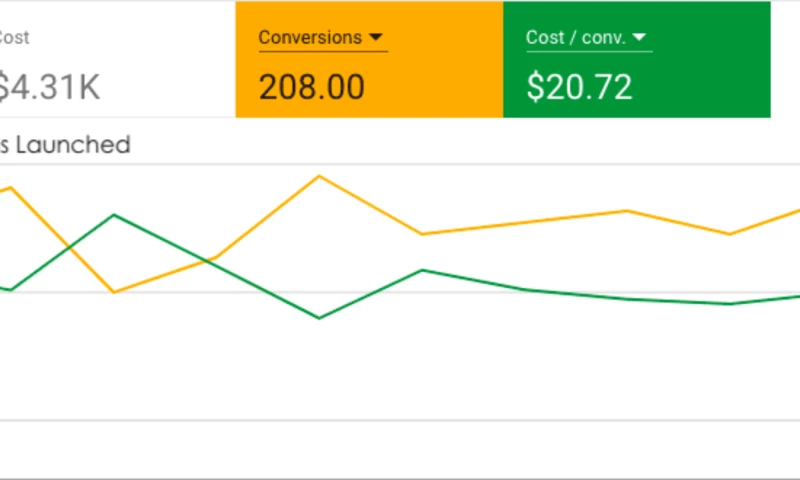Viewport: 800px width, 480px height.
Task: Click the empty white tile right of green card
Action: coord(785,60)
